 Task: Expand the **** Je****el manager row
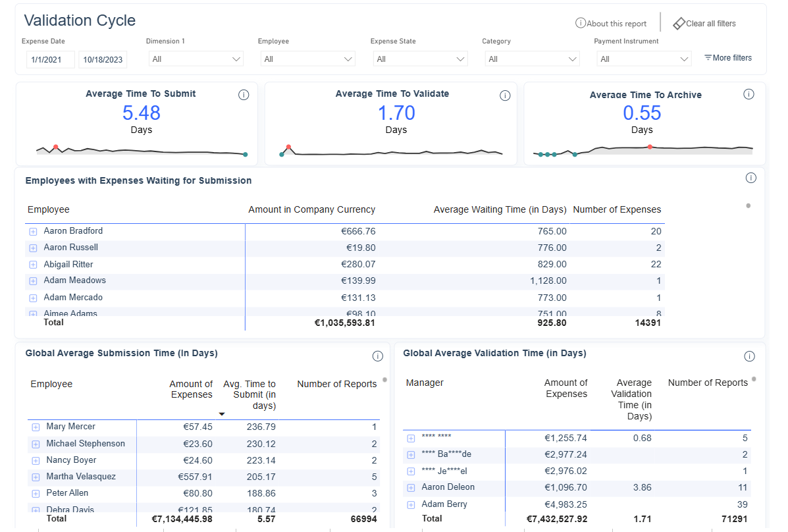point(411,471)
